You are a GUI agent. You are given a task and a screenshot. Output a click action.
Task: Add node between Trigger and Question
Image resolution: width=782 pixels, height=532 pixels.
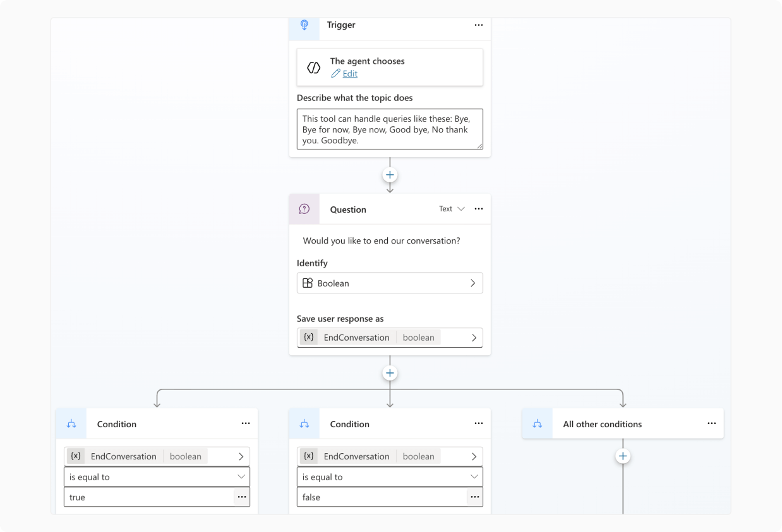tap(390, 175)
